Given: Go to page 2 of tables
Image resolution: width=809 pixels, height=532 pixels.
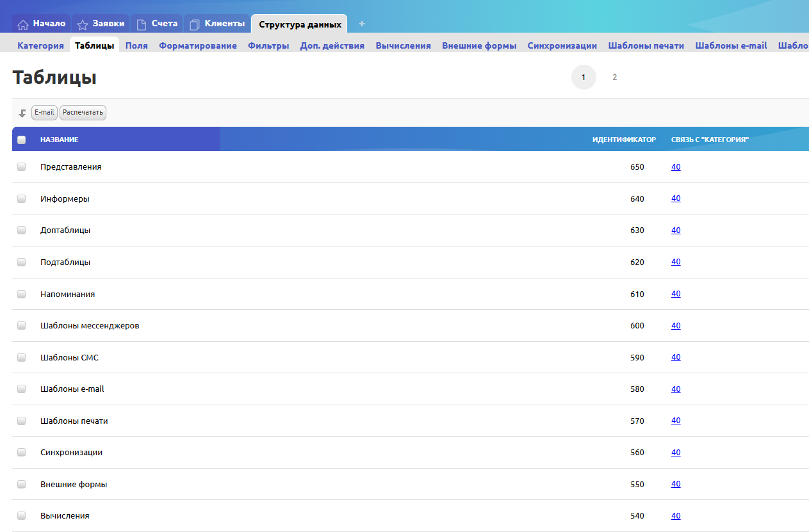Looking at the screenshot, I should click(614, 77).
